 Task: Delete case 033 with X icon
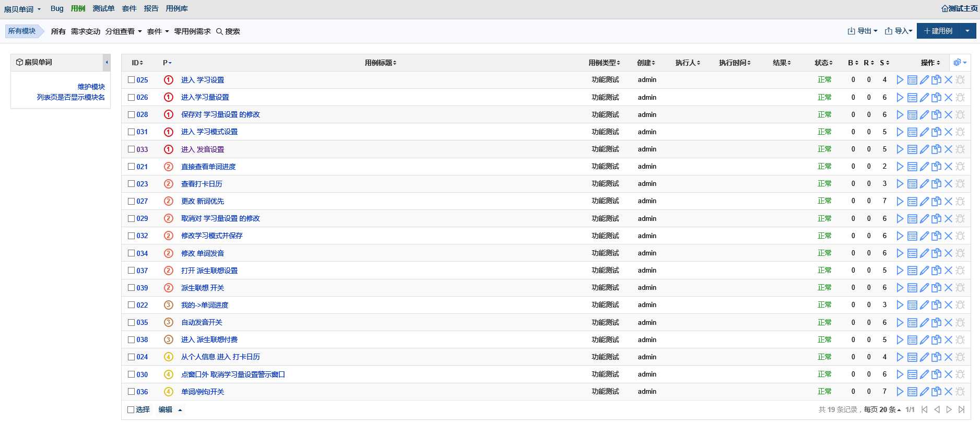[948, 149]
